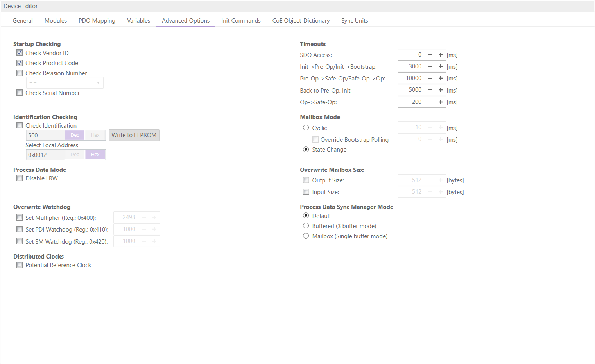Switch local address display to Dec

click(x=74, y=154)
